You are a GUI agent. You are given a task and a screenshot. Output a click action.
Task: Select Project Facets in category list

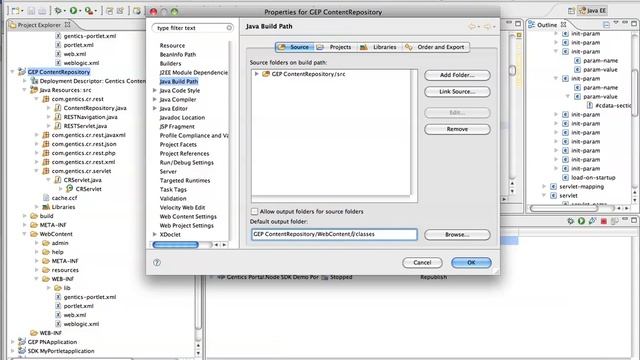pyautogui.click(x=178, y=144)
